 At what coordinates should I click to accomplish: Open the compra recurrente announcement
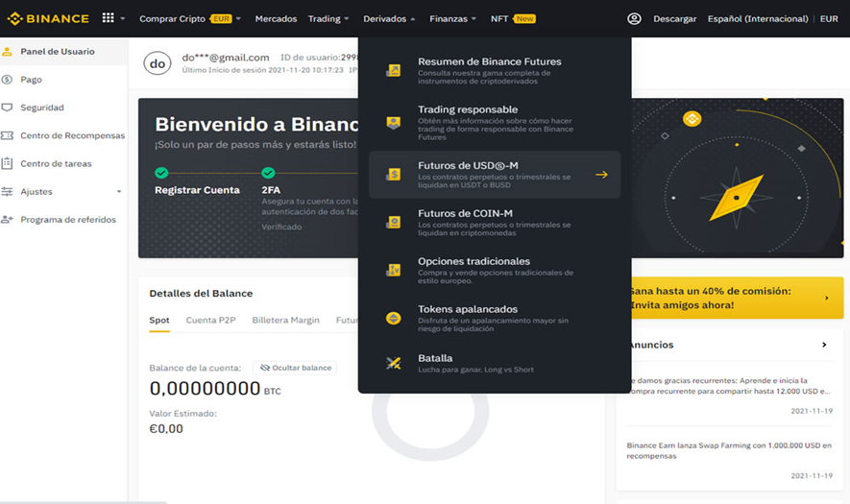coord(731,385)
